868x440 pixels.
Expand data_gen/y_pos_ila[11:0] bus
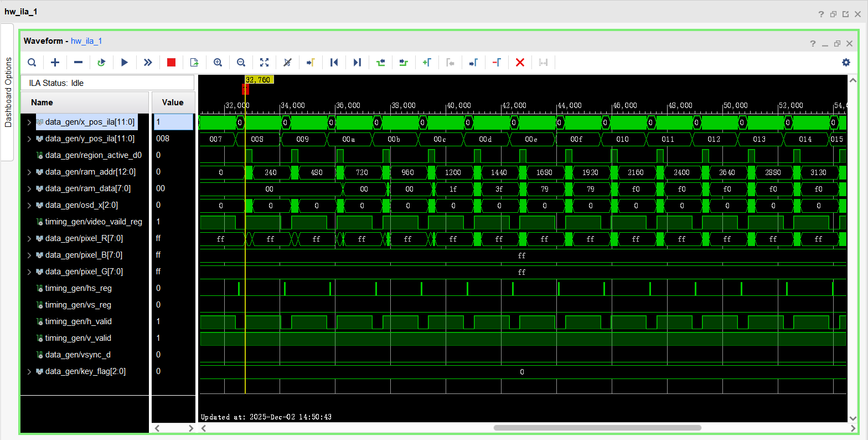point(29,139)
